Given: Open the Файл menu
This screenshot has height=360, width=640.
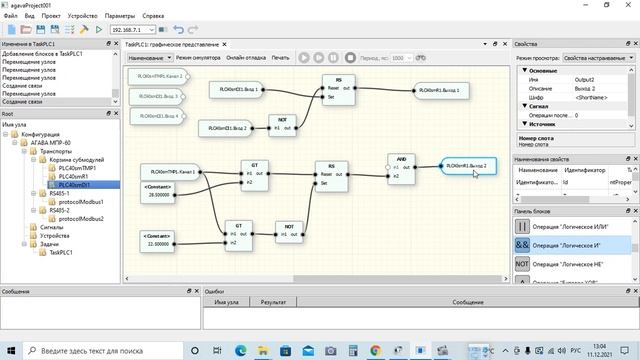Looking at the screenshot, I should coord(11,16).
